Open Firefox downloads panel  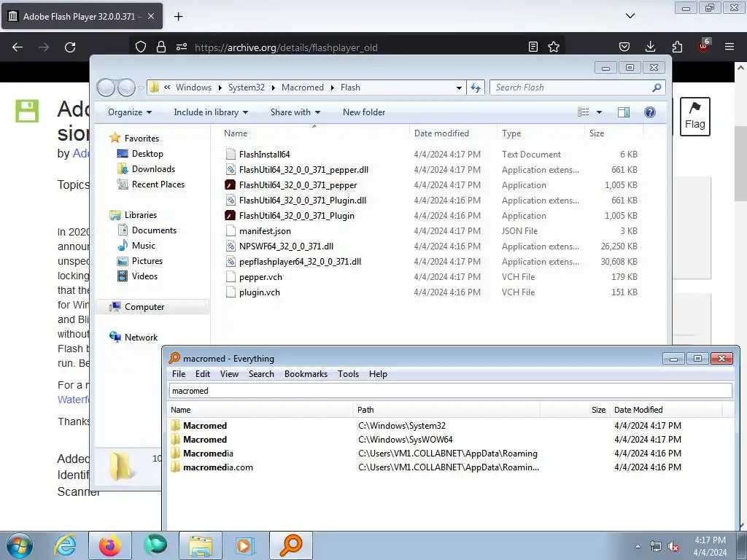[650, 47]
